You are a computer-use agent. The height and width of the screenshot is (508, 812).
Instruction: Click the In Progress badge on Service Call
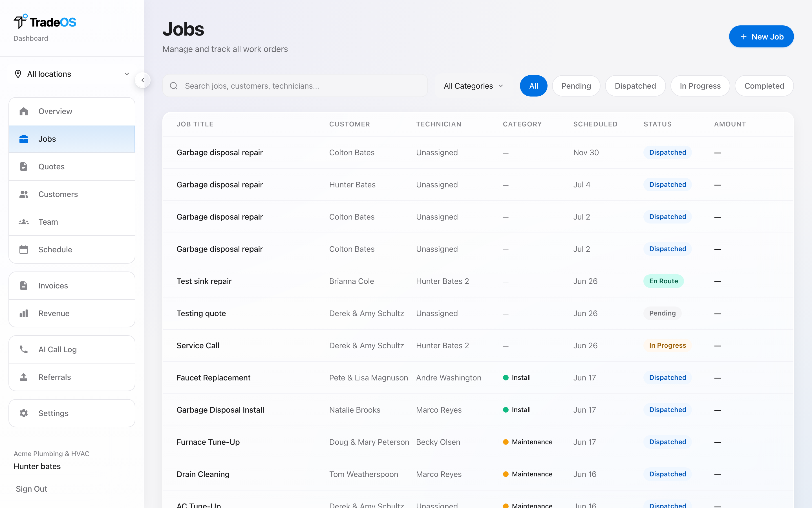[x=667, y=345]
